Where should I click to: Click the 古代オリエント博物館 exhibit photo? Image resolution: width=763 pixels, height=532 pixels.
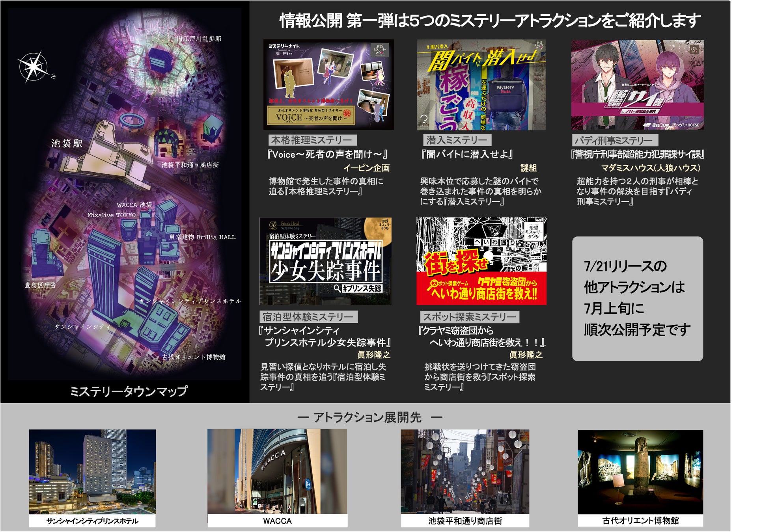tap(640, 471)
